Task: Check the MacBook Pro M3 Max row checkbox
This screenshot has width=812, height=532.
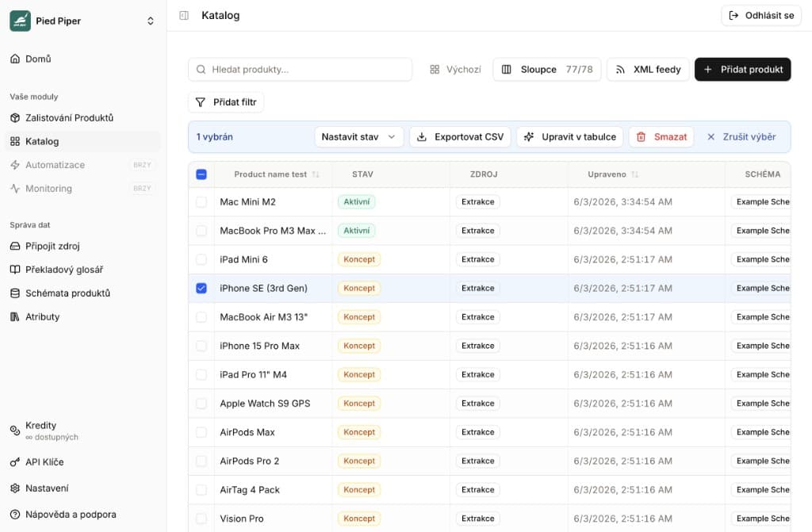Action: click(x=201, y=231)
